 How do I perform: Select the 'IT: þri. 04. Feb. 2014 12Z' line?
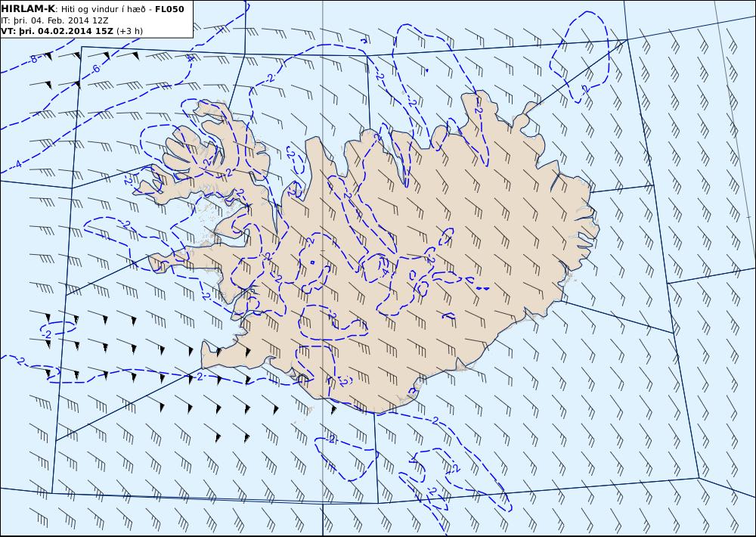click(x=54, y=20)
